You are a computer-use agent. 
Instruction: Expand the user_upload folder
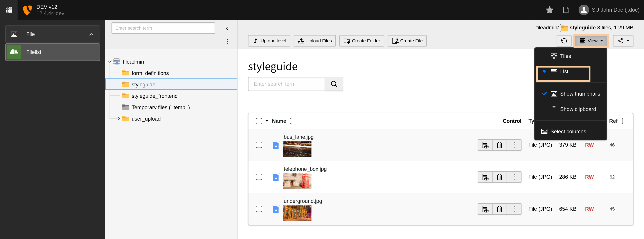[118, 119]
